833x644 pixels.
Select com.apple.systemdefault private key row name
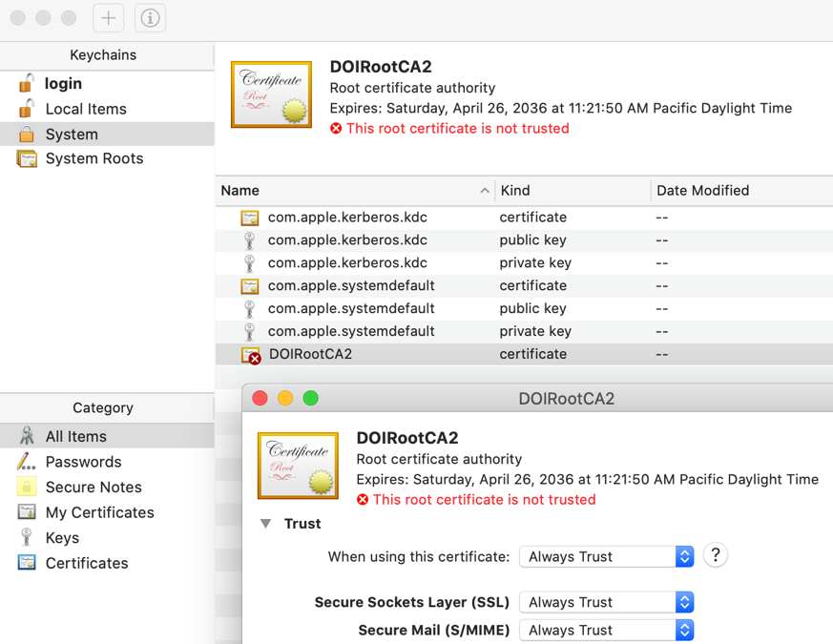(351, 332)
